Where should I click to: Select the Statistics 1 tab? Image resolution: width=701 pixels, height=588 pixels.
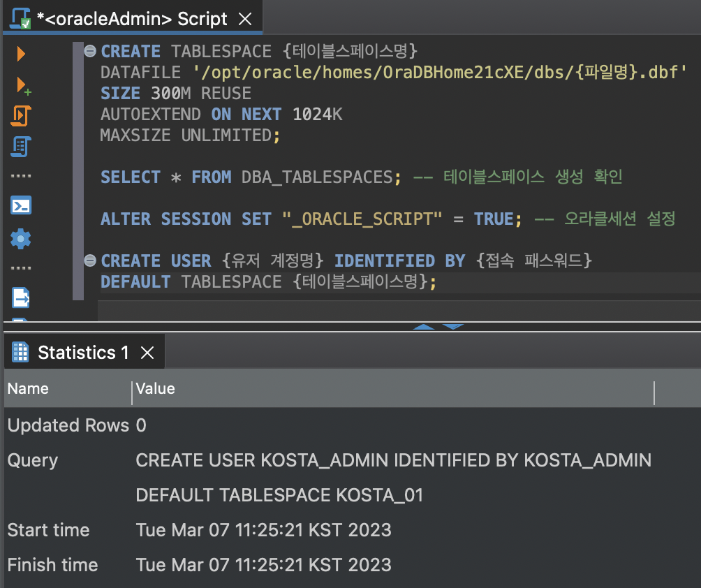83,353
